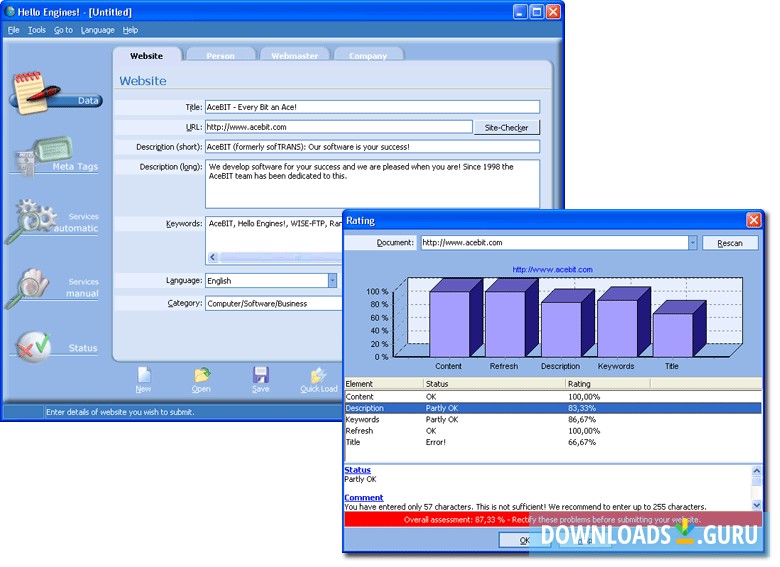The height and width of the screenshot is (567, 780).
Task: Open the Status link in Rating details
Action: pos(357,470)
